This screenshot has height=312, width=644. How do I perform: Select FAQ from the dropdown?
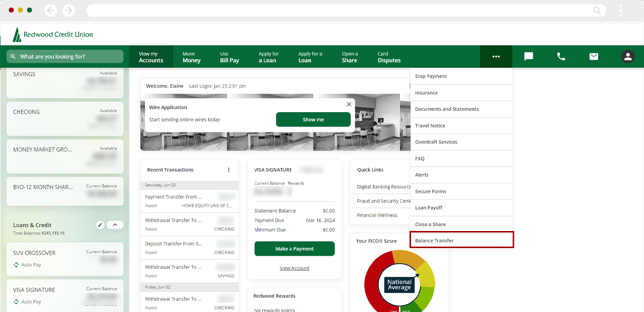(x=461, y=159)
